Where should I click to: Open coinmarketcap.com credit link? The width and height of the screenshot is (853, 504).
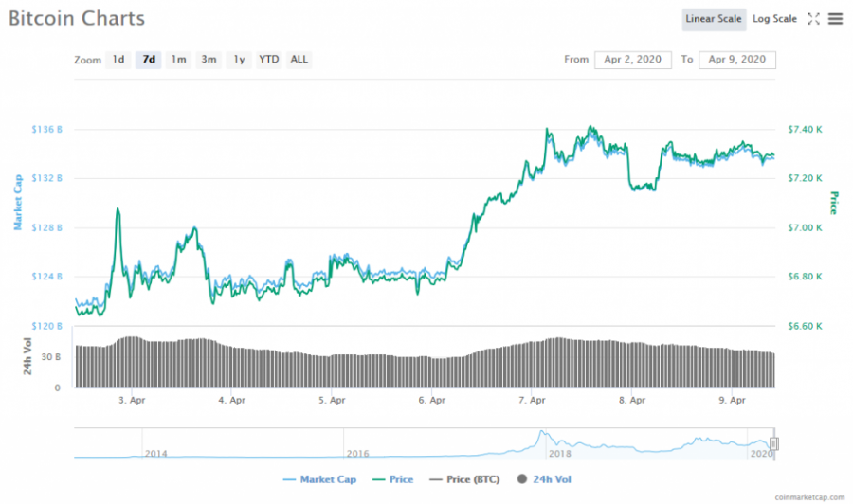coord(809,497)
